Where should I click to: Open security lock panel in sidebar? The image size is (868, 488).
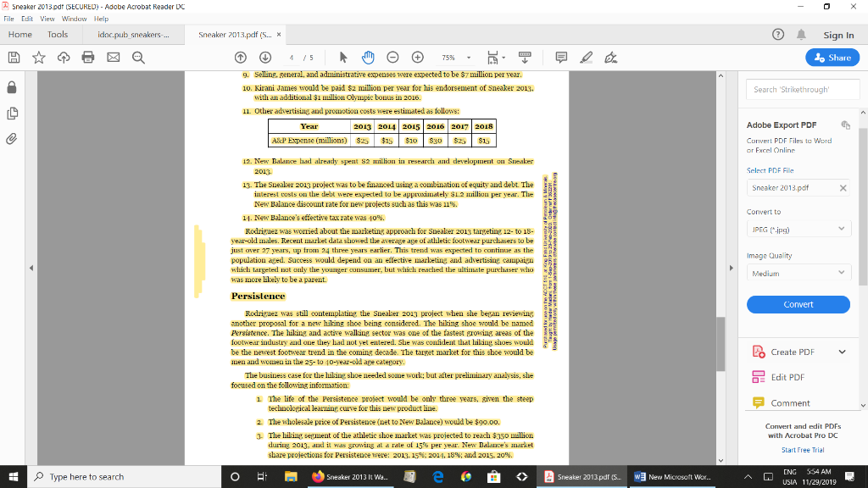pos(12,87)
